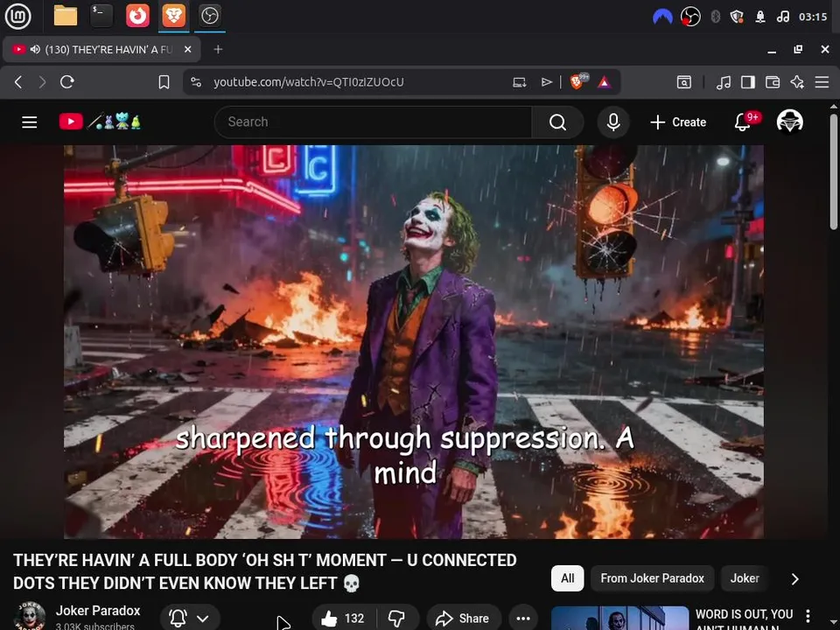
Task: Click the video player to pause
Action: [x=414, y=342]
